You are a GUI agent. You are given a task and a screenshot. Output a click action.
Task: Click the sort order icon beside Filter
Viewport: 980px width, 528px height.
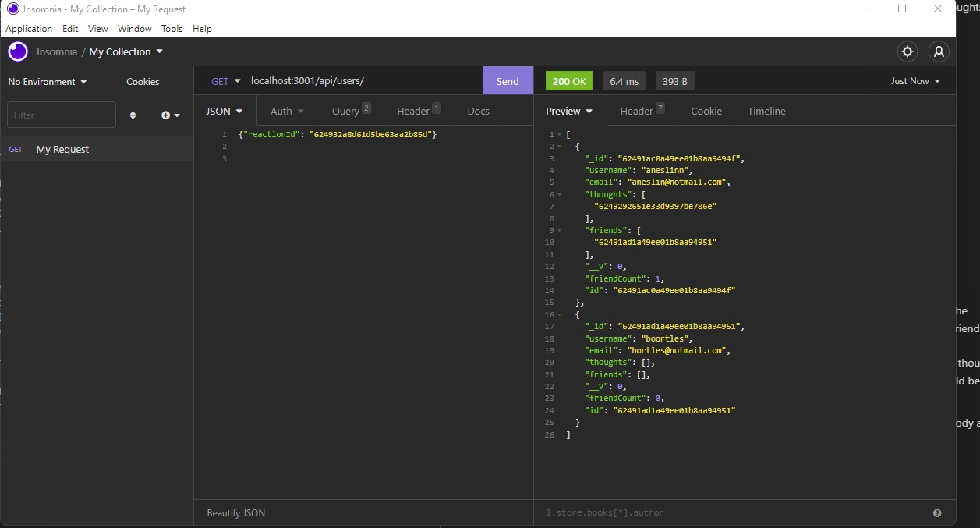point(133,115)
